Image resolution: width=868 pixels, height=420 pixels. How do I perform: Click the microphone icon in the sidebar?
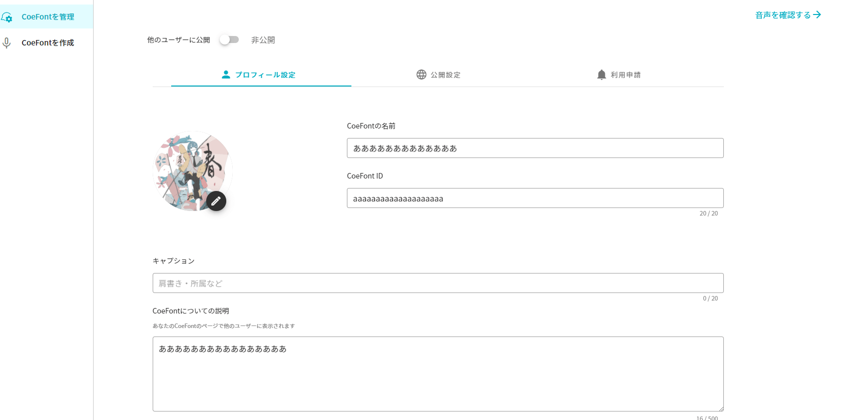coord(7,43)
